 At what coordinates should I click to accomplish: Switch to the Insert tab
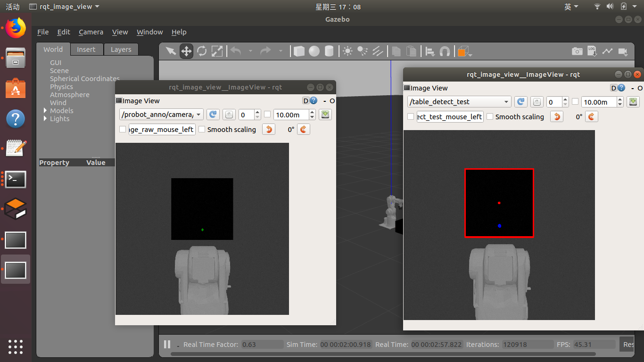[x=86, y=49]
